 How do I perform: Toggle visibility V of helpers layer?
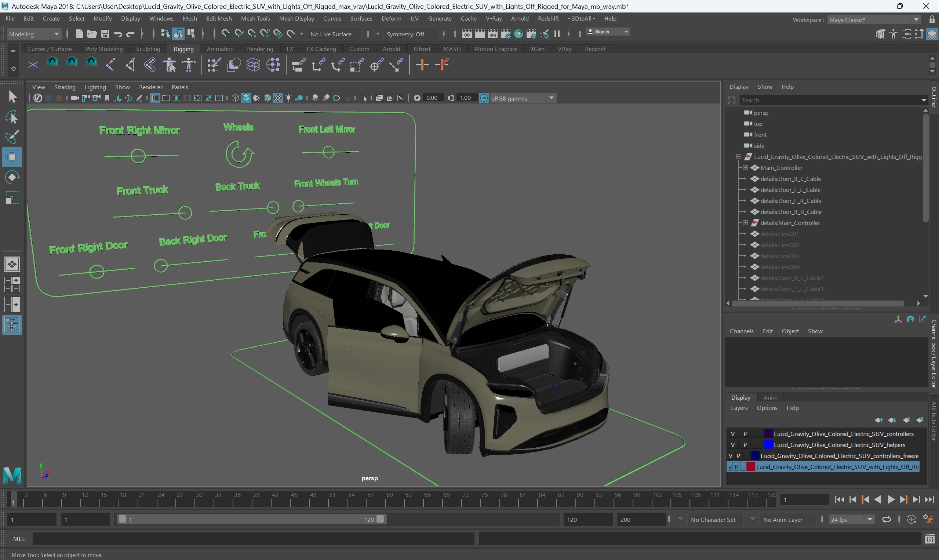[733, 445]
